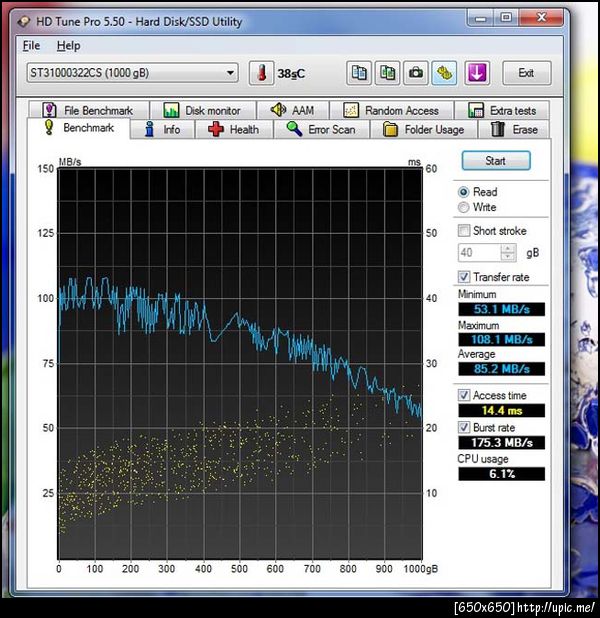Click the short stroke 40 input field
Viewport: 600px width, 618px height.
click(479, 252)
